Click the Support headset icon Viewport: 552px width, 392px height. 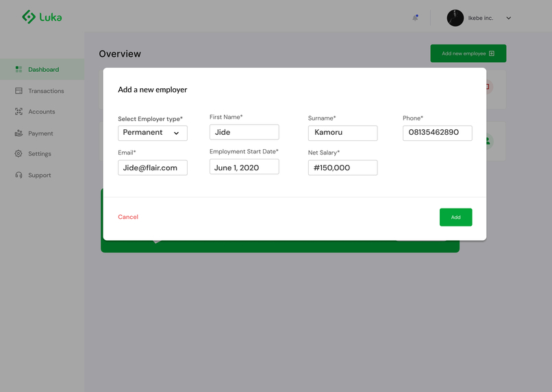click(x=18, y=175)
